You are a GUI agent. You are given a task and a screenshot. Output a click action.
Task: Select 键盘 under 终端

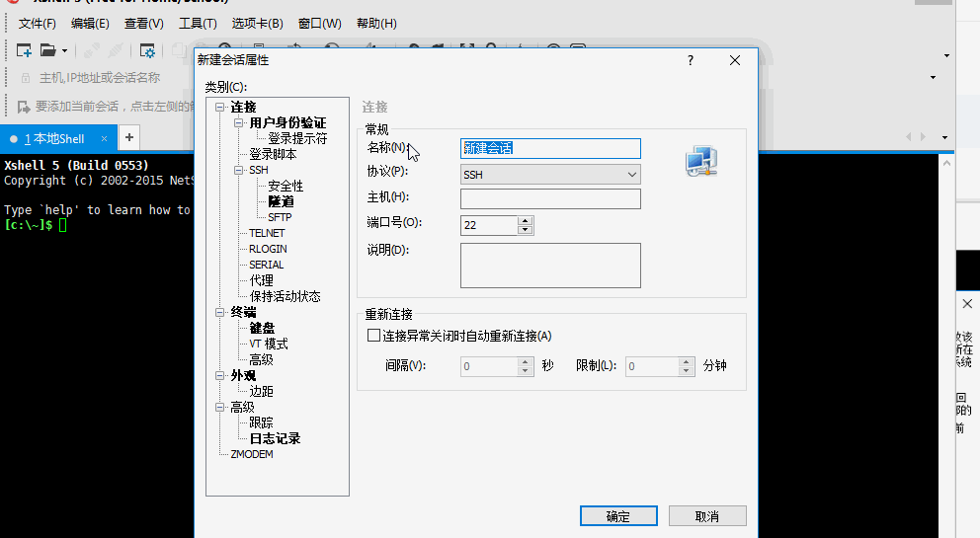coord(262,328)
